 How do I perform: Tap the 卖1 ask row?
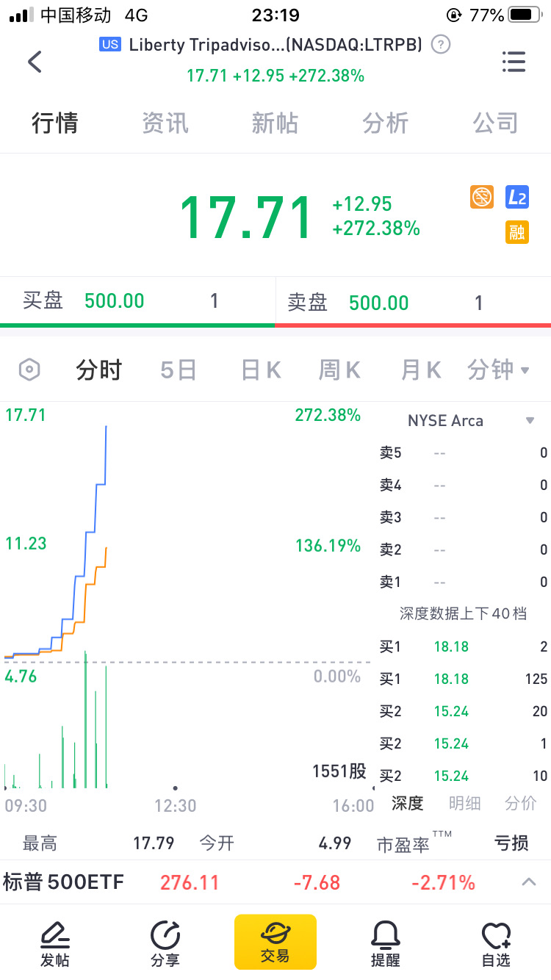(x=463, y=582)
